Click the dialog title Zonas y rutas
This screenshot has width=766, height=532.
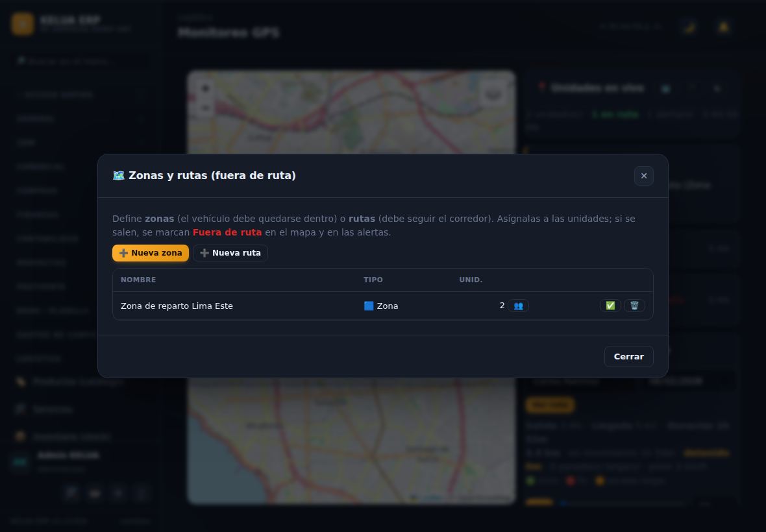(204, 176)
